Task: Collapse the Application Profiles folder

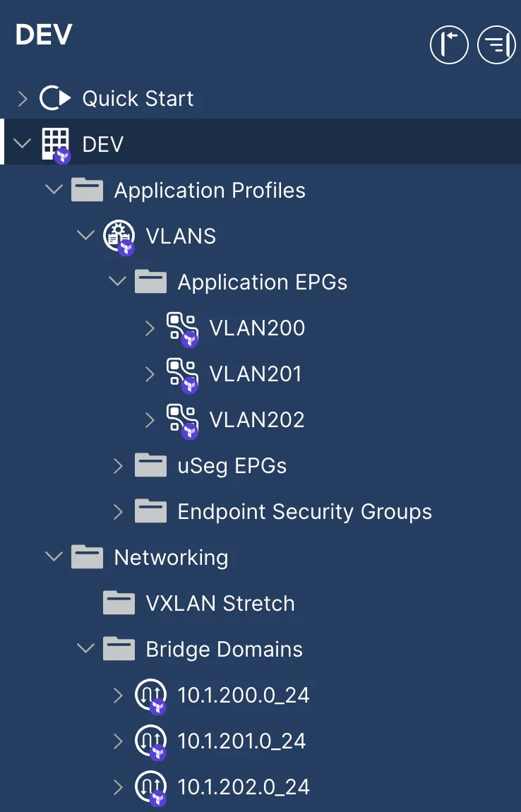Action: click(x=54, y=190)
